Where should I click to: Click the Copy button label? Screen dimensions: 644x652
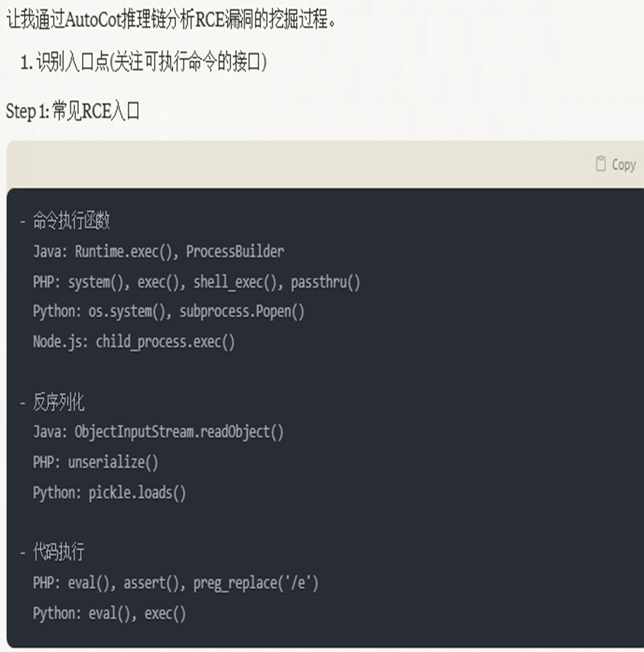point(623,165)
